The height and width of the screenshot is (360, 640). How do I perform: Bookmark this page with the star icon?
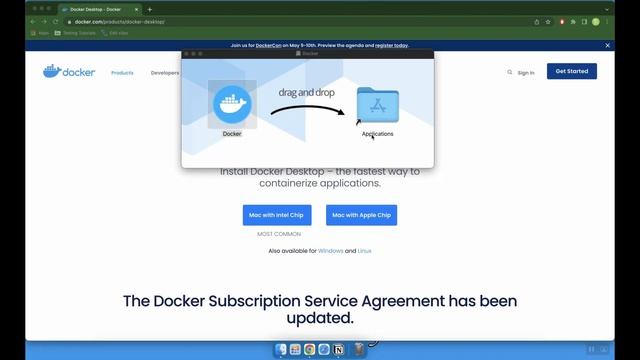click(548, 22)
